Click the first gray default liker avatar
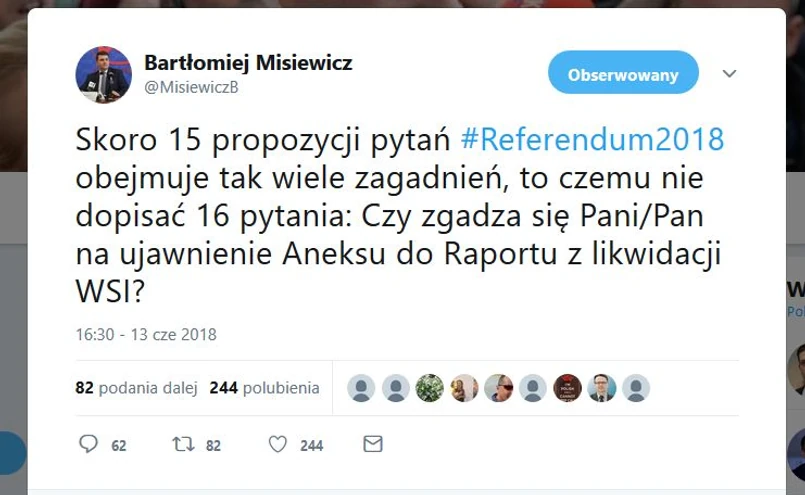Viewport: 805px width, 495px height. tap(361, 388)
